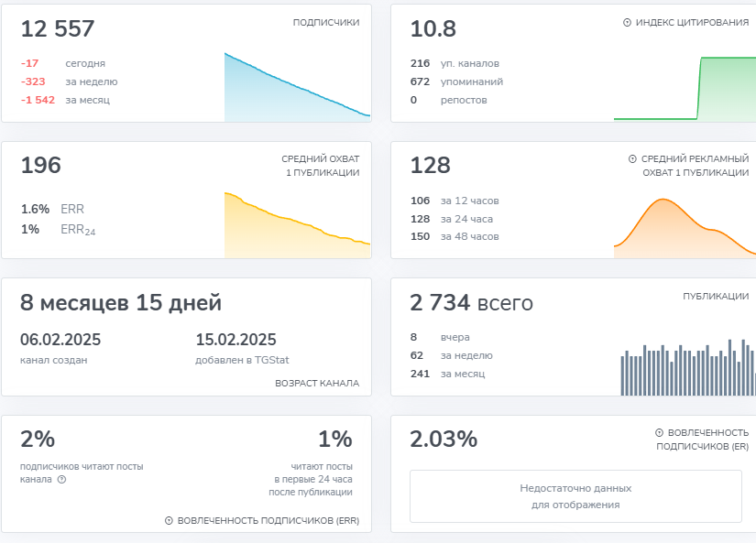This screenshot has width=756, height=543.
Task: Click the ВОЗРАСТ КАНАЛА label
Action: point(317,384)
